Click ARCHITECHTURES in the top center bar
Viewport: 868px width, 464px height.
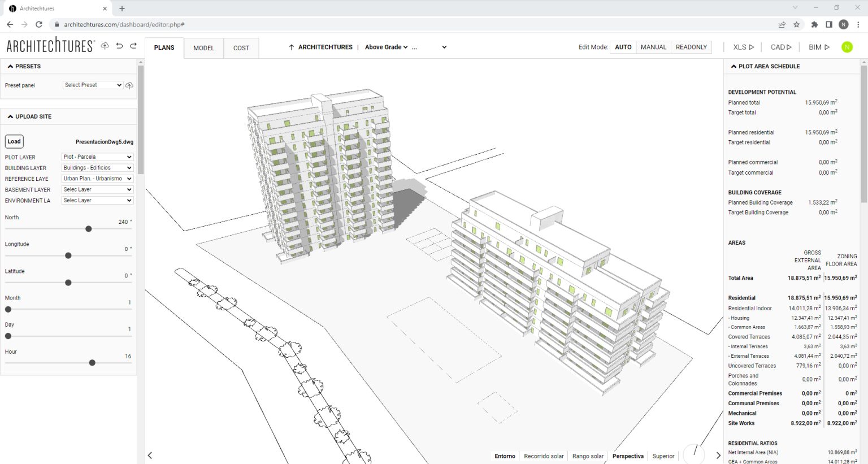tap(326, 47)
